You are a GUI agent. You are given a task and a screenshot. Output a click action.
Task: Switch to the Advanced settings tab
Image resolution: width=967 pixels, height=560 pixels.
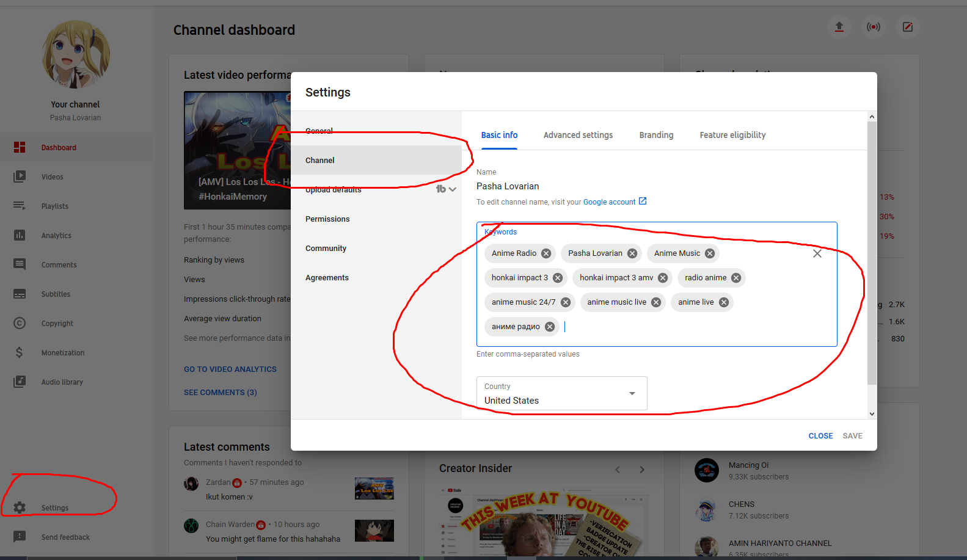click(578, 135)
